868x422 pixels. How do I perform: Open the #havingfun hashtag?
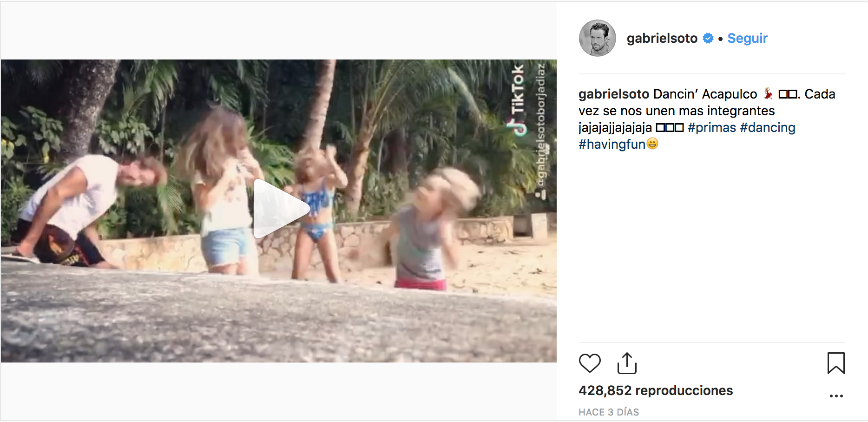(612, 145)
